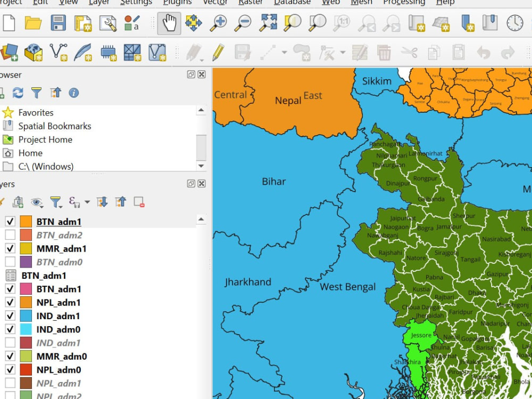Click the New Spatial Bookmark icon
Image resolution: width=532 pixels, height=399 pixels.
468,23
